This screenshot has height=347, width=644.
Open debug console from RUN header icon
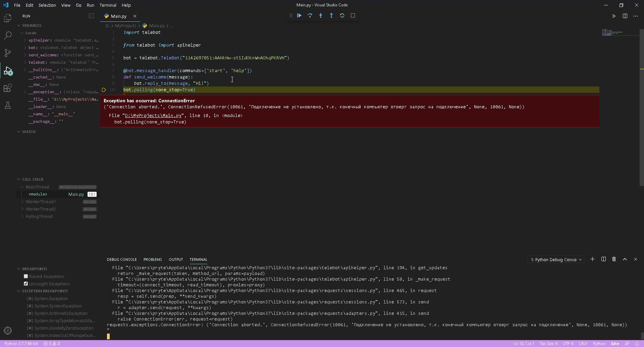(x=91, y=16)
